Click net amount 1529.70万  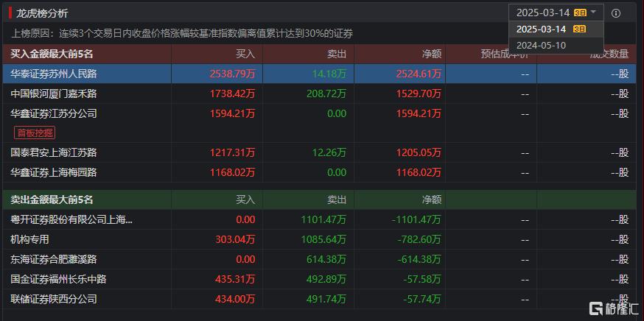pos(419,94)
